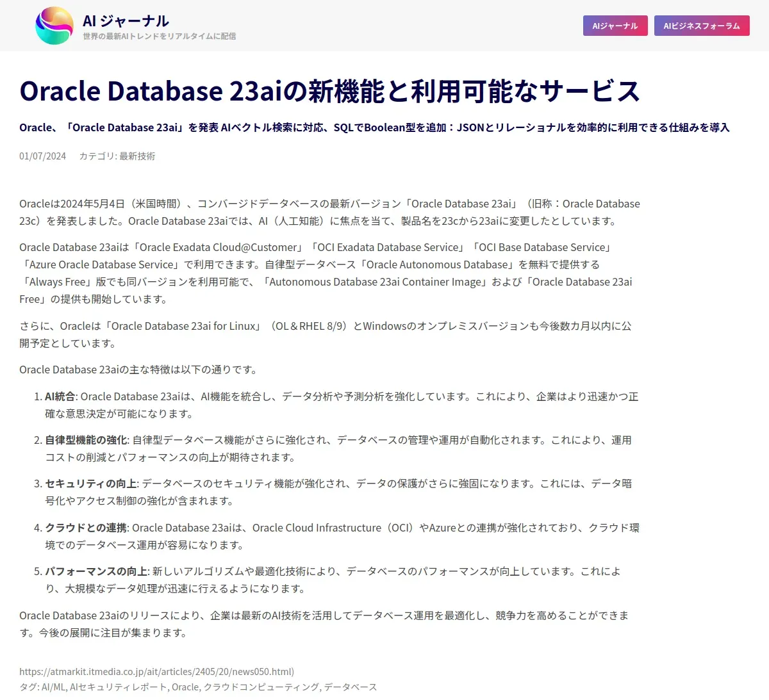Click the line Oracle Database 23aiの主な特徴は以下の通りです
769x700 pixels.
click(x=138, y=370)
